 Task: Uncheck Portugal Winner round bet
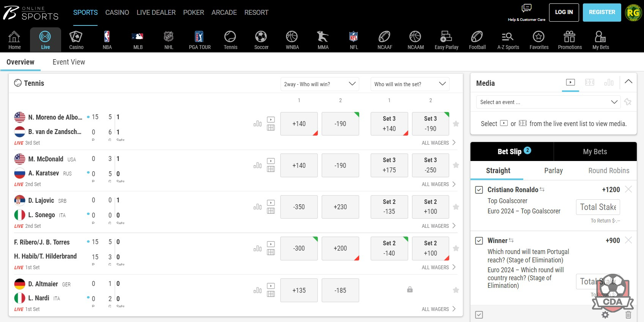coord(479,241)
